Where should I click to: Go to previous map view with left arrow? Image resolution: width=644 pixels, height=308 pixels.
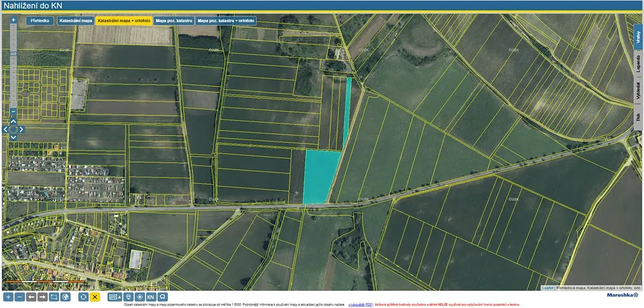point(31,297)
